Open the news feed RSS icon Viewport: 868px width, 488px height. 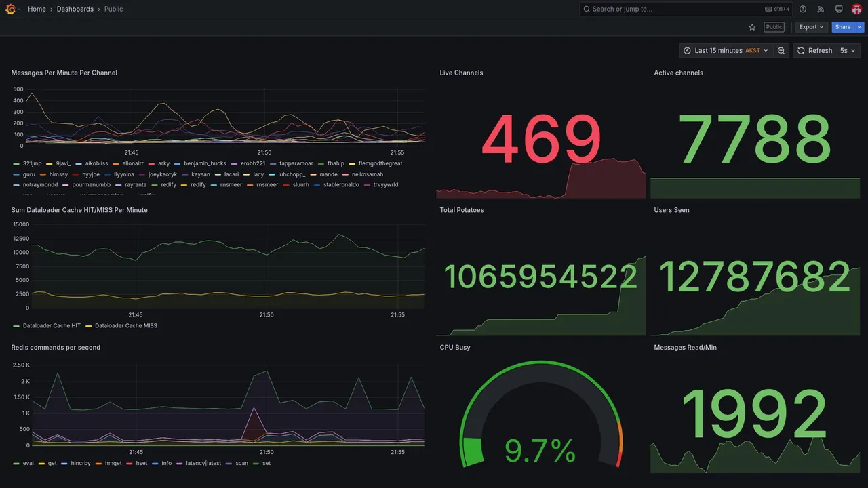tap(821, 9)
